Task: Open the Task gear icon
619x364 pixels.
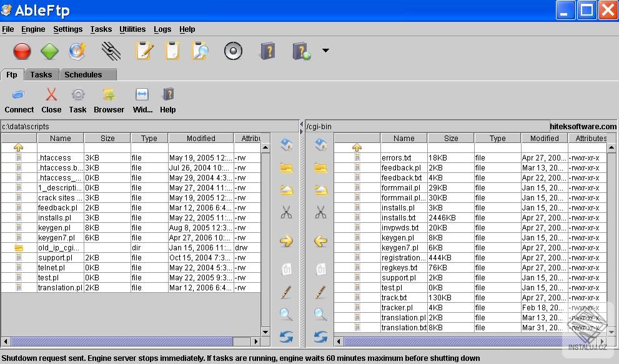Action: click(77, 101)
